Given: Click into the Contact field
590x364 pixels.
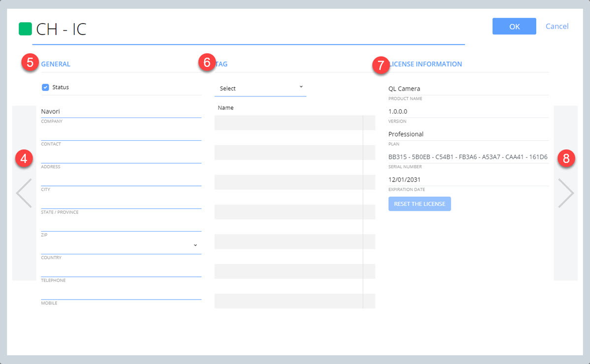Looking at the screenshot, I should click(x=121, y=134).
